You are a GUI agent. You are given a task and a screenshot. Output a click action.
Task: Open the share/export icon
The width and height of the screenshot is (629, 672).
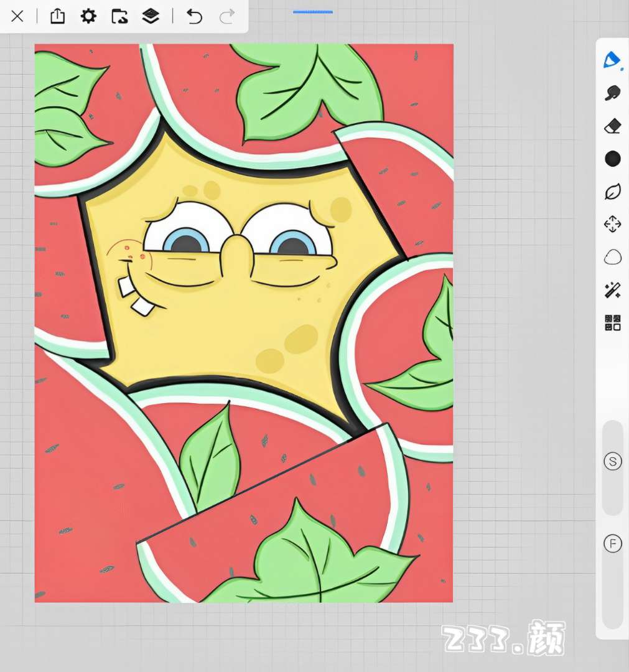(57, 16)
